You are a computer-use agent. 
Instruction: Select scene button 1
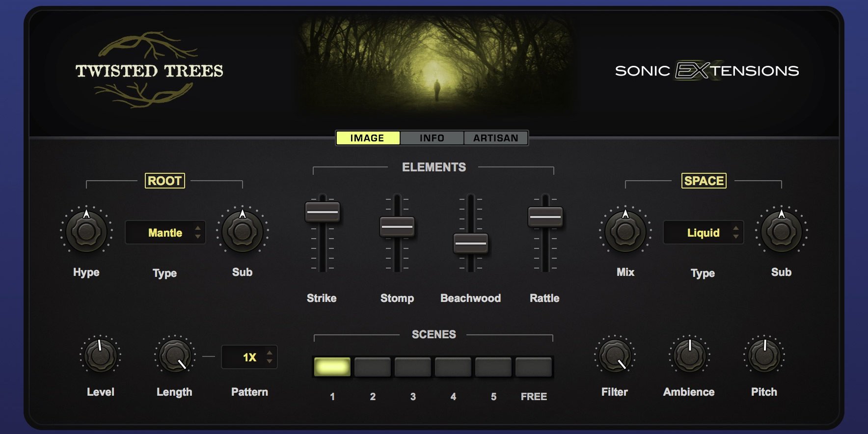(x=332, y=367)
